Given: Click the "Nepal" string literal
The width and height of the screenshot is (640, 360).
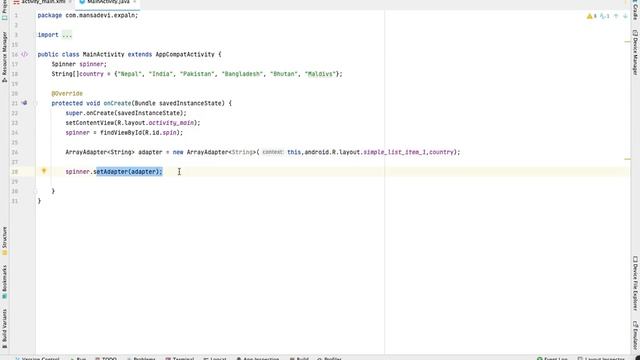Looking at the screenshot, I should tap(129, 74).
